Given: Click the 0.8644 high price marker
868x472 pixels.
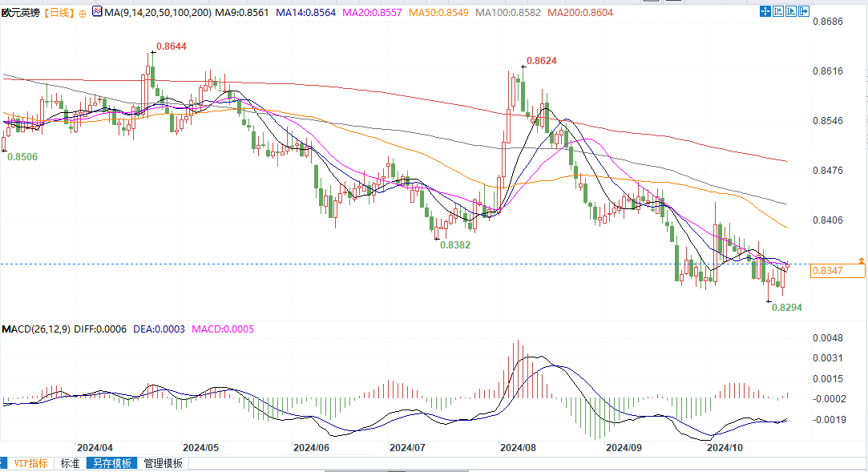Looking at the screenshot, I should pos(171,47).
